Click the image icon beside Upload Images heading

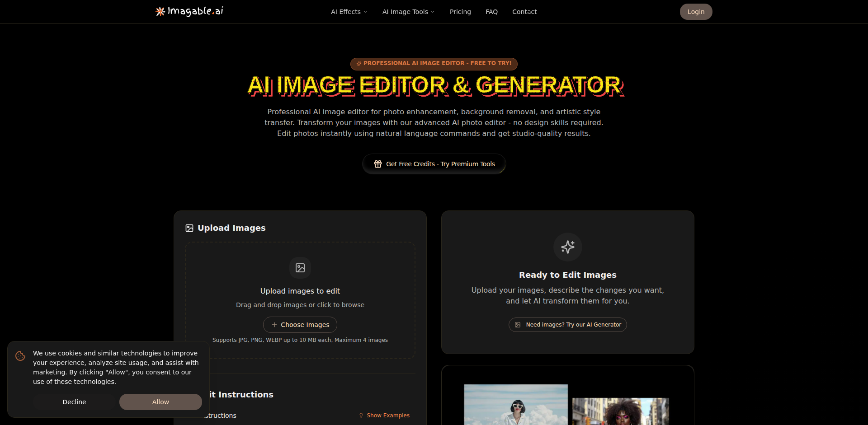[189, 228]
